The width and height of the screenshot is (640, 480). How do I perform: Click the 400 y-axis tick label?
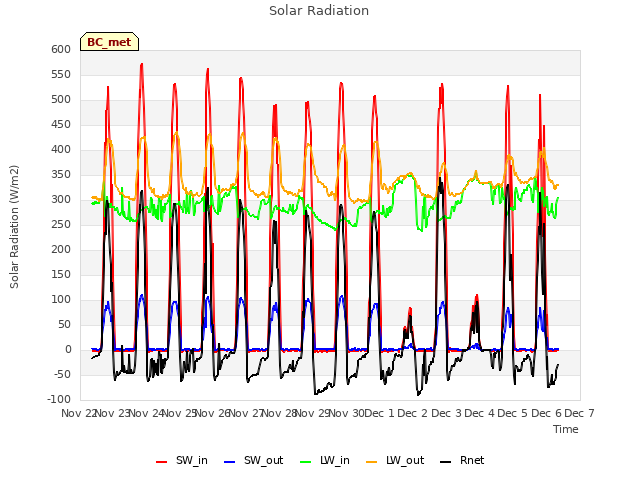[x=61, y=149]
